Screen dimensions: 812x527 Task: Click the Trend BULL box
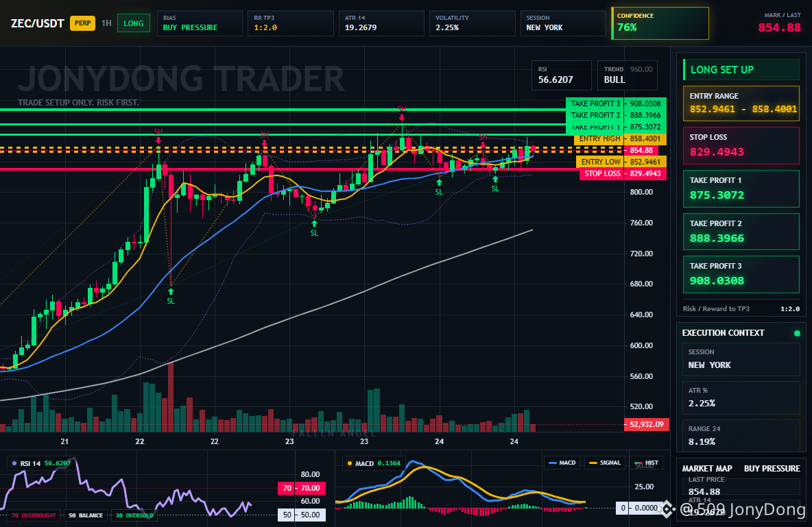627,75
